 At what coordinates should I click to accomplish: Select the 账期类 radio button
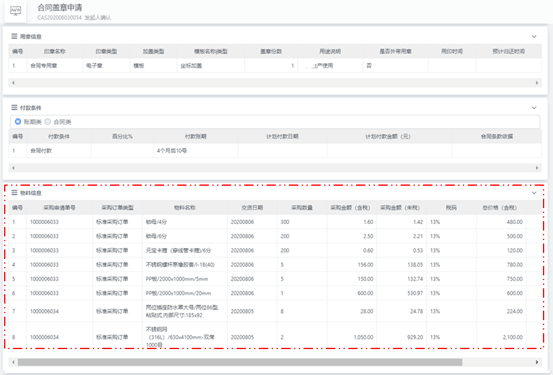pyautogui.click(x=18, y=122)
